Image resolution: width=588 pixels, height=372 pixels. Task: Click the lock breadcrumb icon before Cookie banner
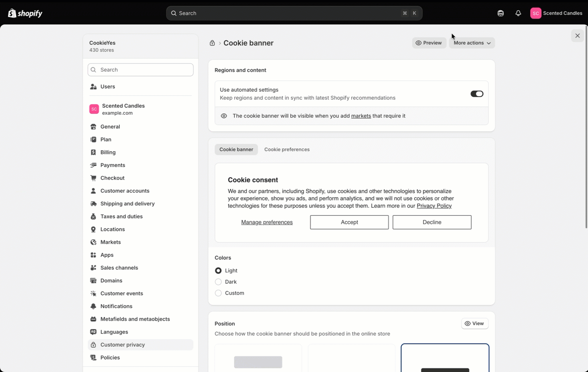click(212, 43)
